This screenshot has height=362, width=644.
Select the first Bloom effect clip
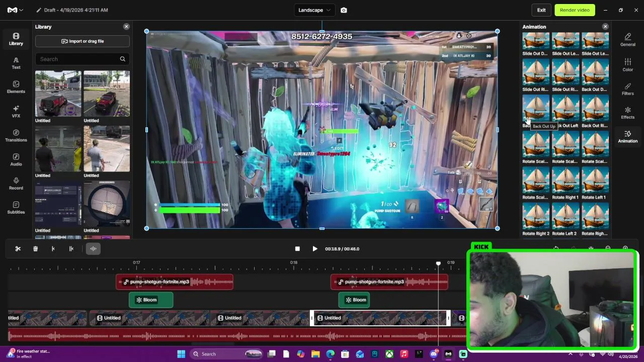pyautogui.click(x=151, y=300)
